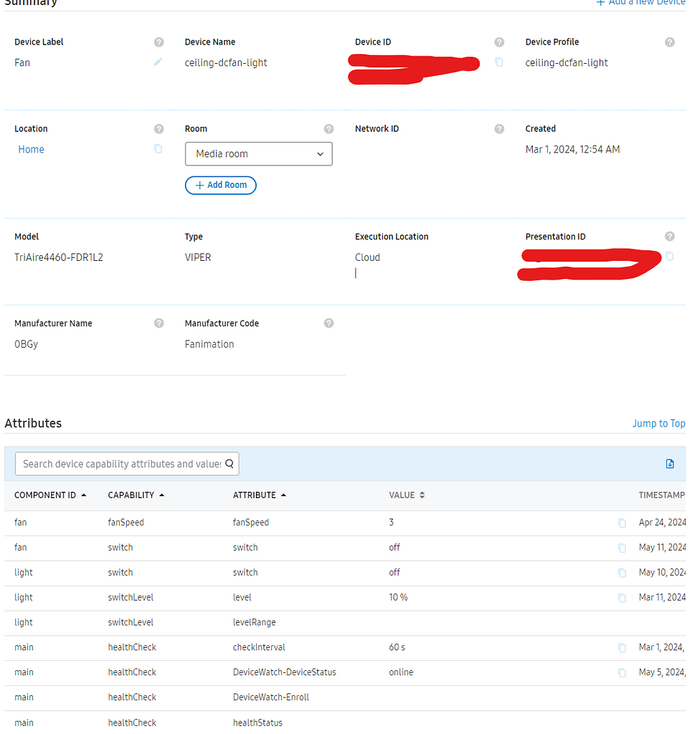Copy the checkInterval 60 s value
The image size is (700, 734).
point(622,647)
